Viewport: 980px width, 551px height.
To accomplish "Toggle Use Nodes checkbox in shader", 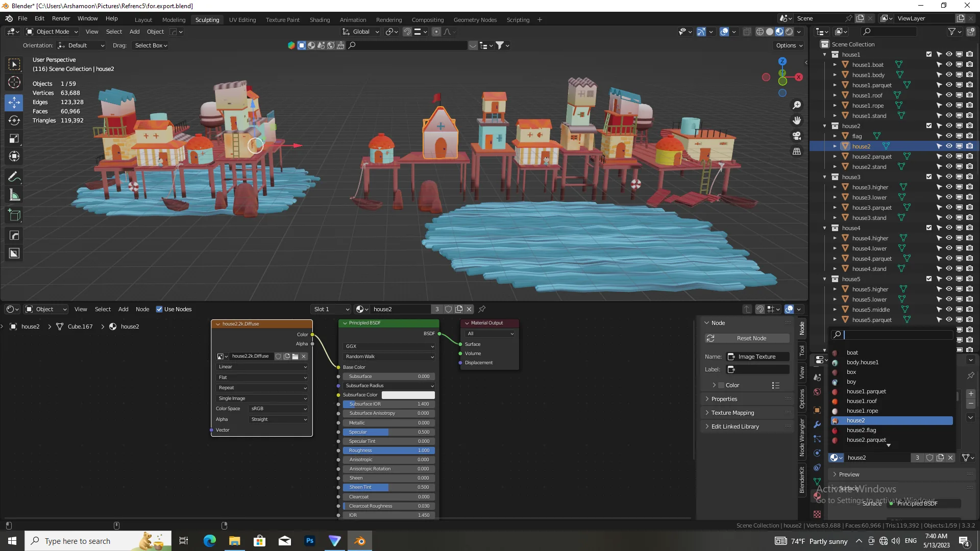I will [158, 309].
